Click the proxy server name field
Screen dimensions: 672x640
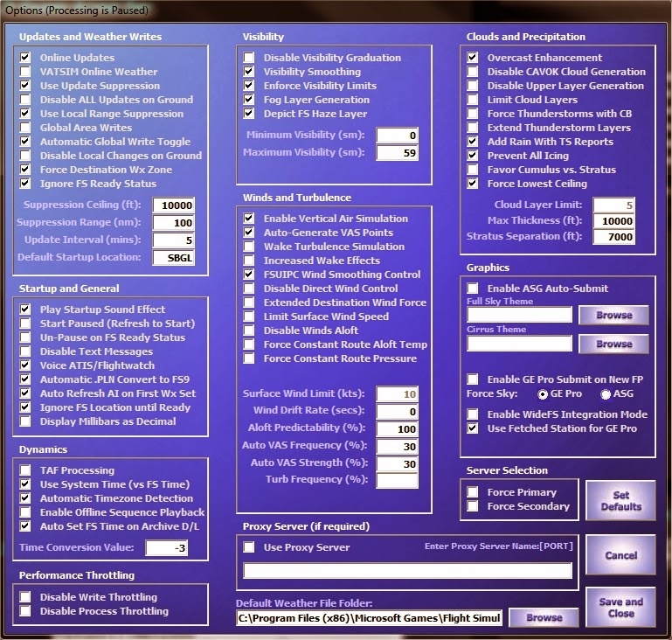pos(407,571)
